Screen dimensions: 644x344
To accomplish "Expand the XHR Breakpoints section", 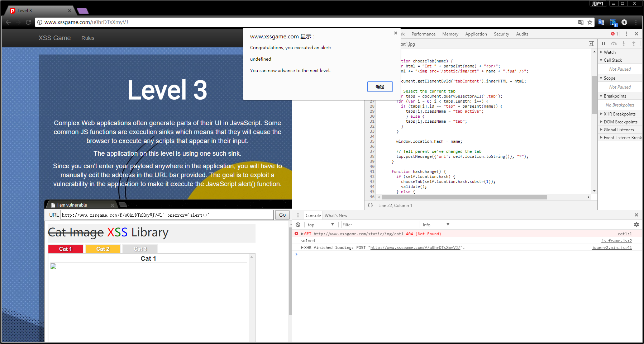I will 619,114.
